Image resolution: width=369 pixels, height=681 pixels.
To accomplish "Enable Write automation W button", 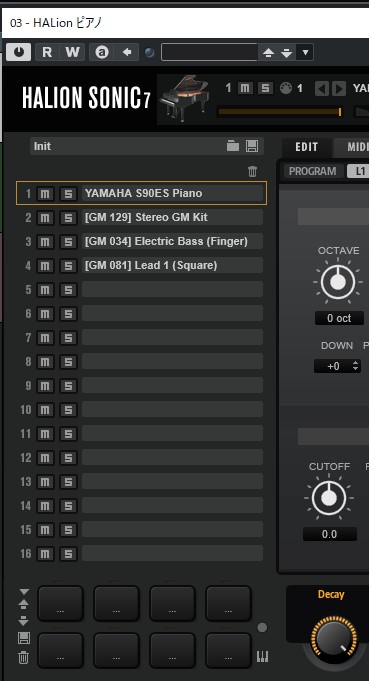I will (x=72, y=53).
